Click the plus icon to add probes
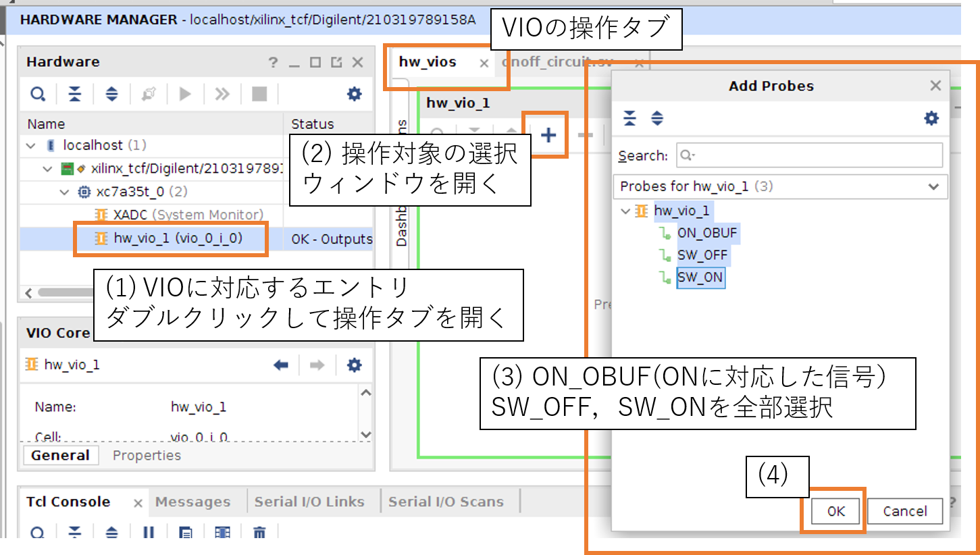Viewport: 980px width, 555px height. 548,135
